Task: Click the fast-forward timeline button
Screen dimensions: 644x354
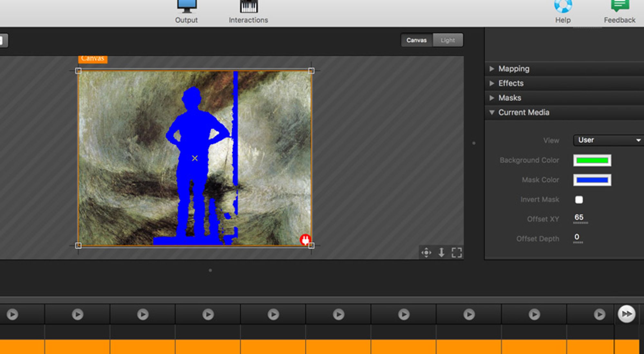Action: 627,314
